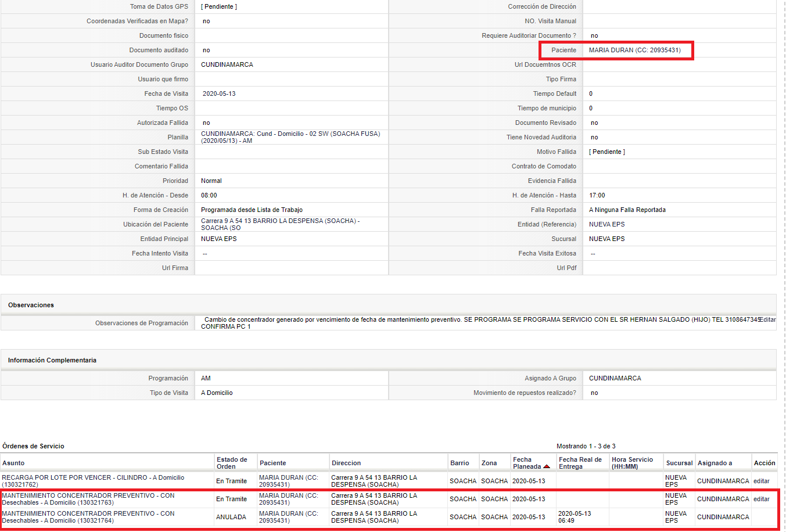
Task: Click ANULADA status in order 130321764 row
Action: 231,517
